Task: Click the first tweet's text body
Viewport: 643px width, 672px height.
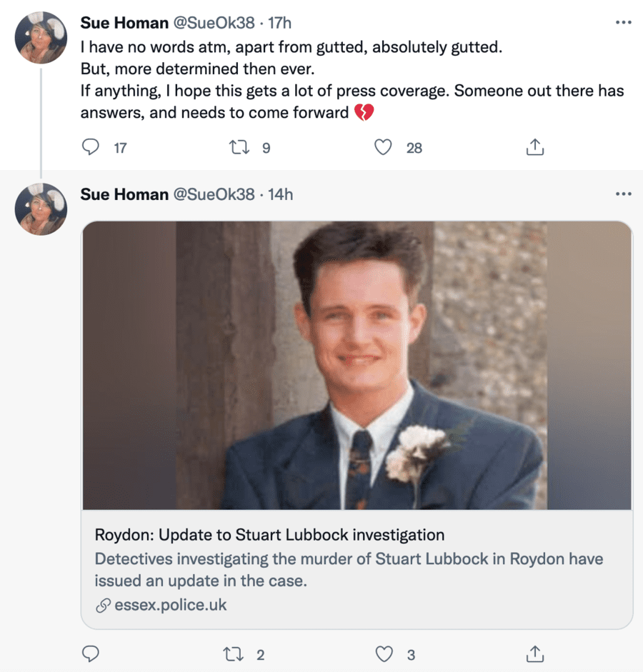Action: pyautogui.click(x=352, y=81)
